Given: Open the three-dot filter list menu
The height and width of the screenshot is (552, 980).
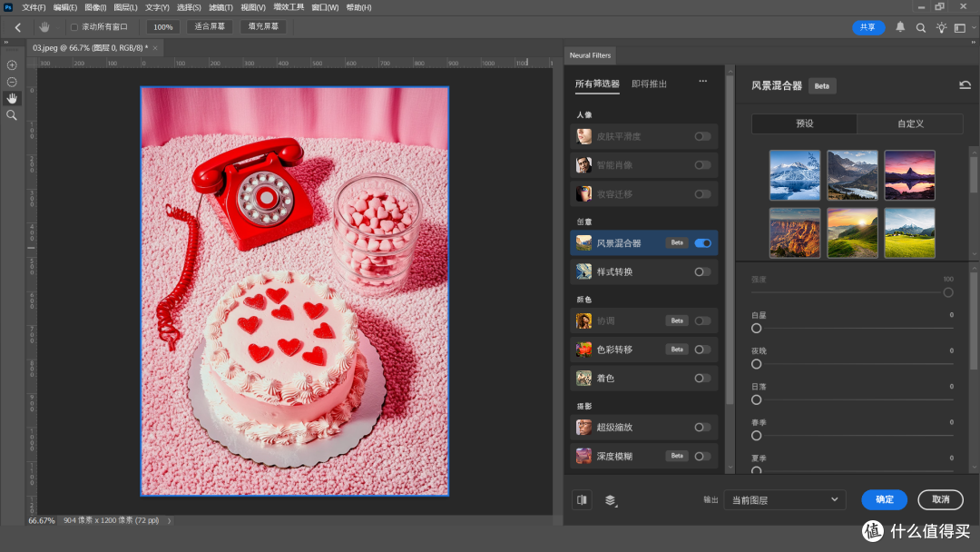Looking at the screenshot, I should point(702,82).
